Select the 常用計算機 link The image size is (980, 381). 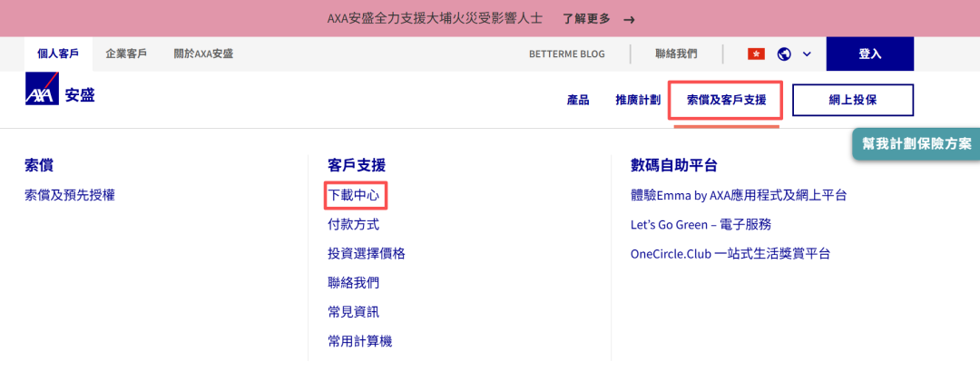[359, 341]
